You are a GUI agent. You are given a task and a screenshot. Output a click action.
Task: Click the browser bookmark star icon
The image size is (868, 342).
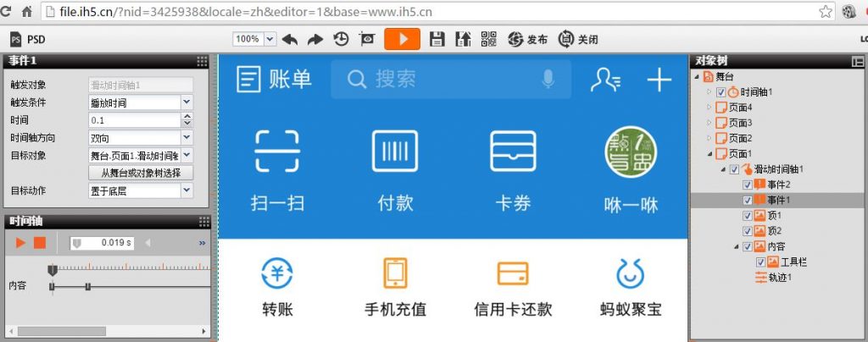coord(826,12)
